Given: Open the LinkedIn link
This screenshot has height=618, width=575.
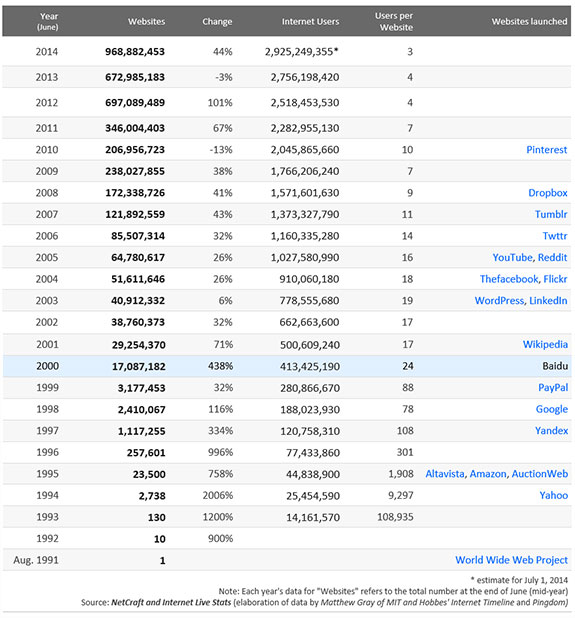Looking at the screenshot, I should tap(548, 301).
